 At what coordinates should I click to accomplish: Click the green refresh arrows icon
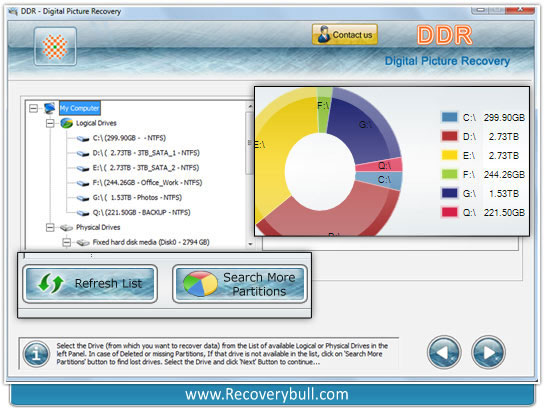51,283
